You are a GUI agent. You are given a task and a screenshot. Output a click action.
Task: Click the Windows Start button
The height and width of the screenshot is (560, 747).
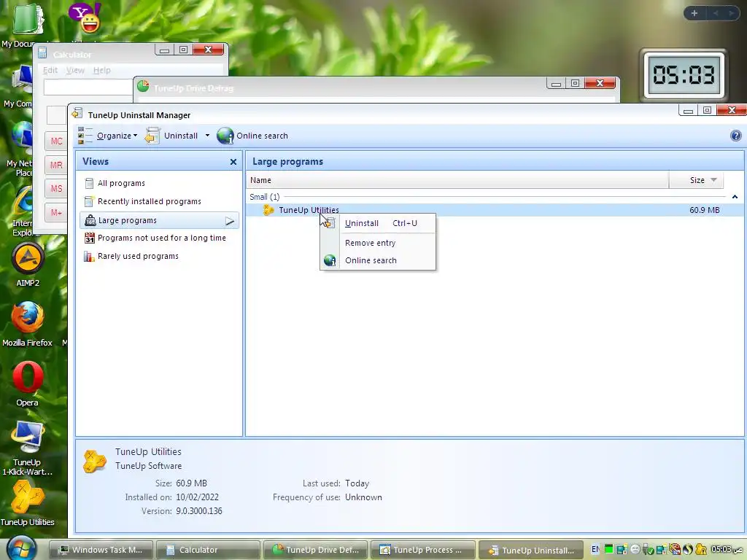tap(21, 548)
